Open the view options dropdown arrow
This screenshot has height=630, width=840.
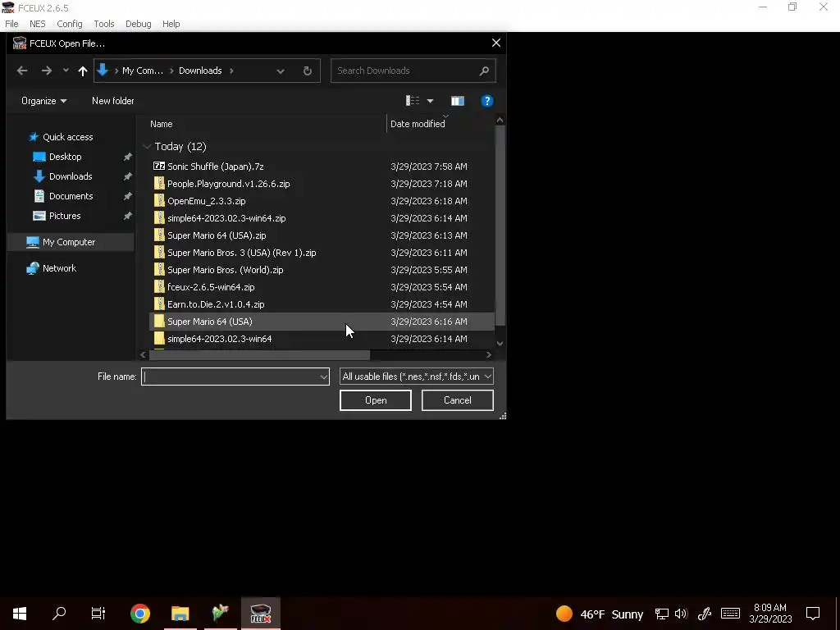430,101
